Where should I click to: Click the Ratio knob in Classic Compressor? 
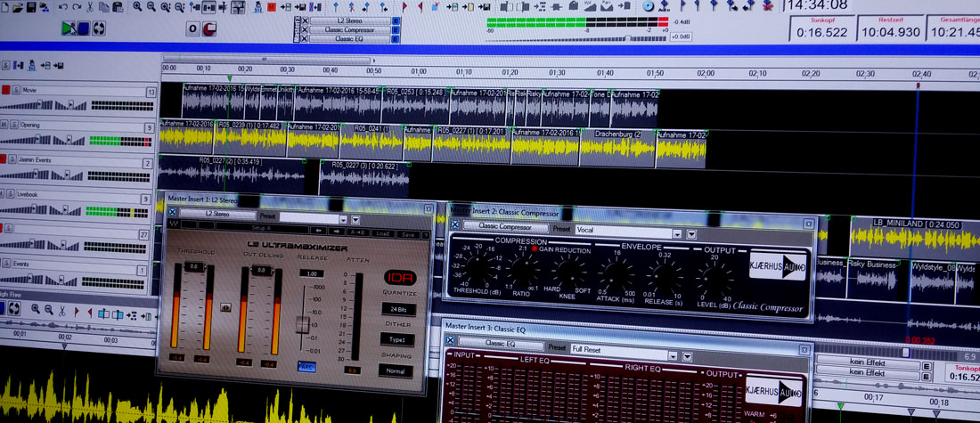(x=523, y=269)
